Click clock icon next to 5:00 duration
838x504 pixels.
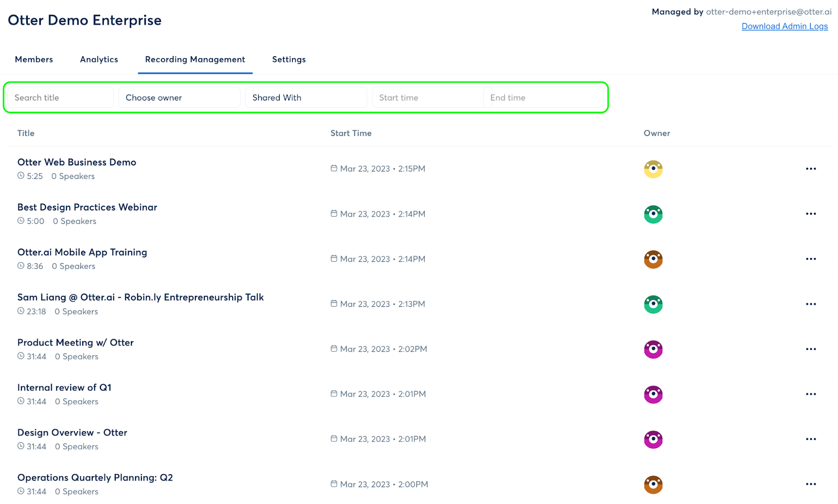point(21,221)
